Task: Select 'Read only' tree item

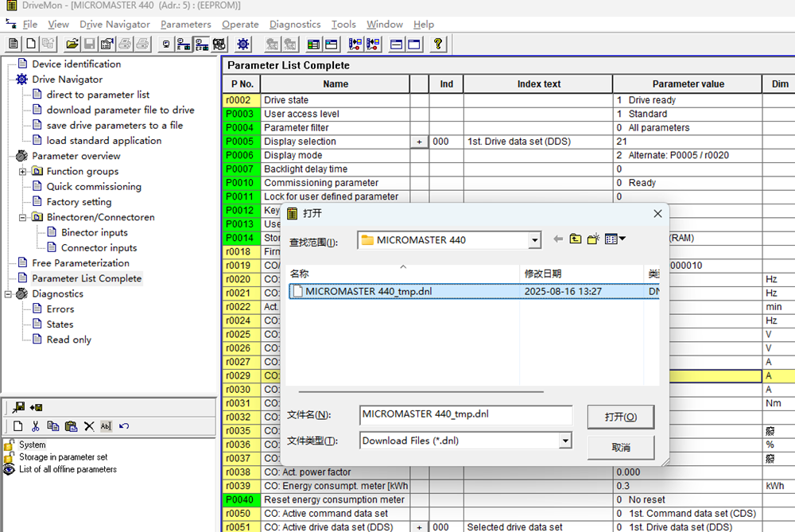Action: point(69,340)
